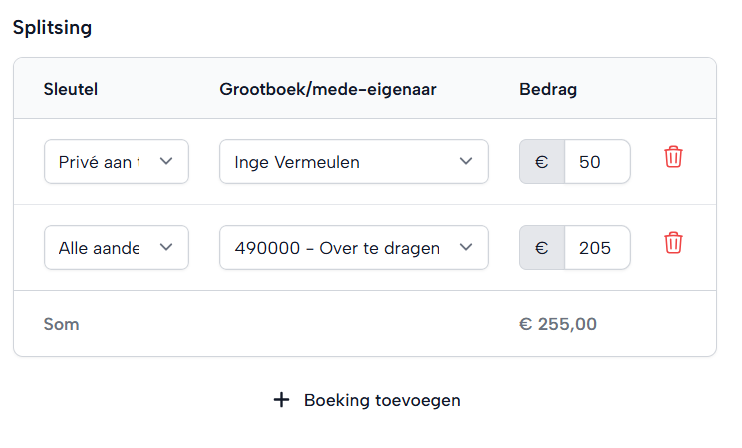Delete the 490000 Over te dragen row

click(x=673, y=244)
